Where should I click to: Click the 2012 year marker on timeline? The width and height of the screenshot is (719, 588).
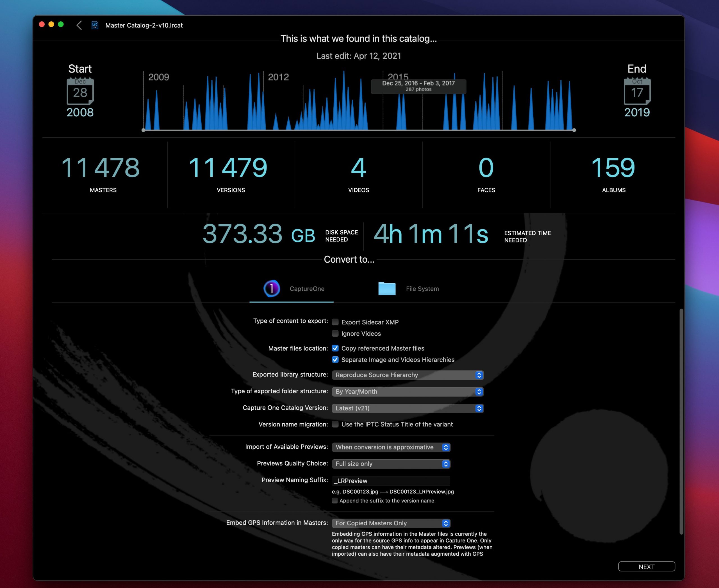[278, 77]
